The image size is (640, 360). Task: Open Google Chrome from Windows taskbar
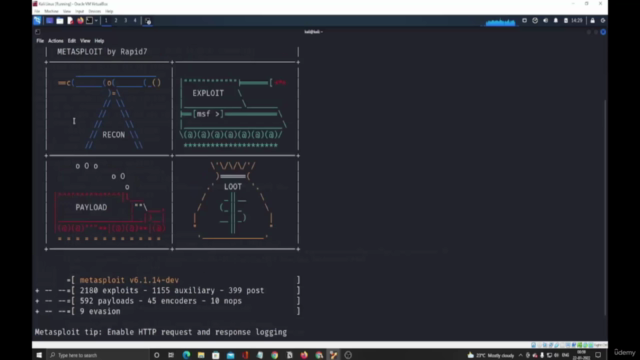tap(275, 355)
